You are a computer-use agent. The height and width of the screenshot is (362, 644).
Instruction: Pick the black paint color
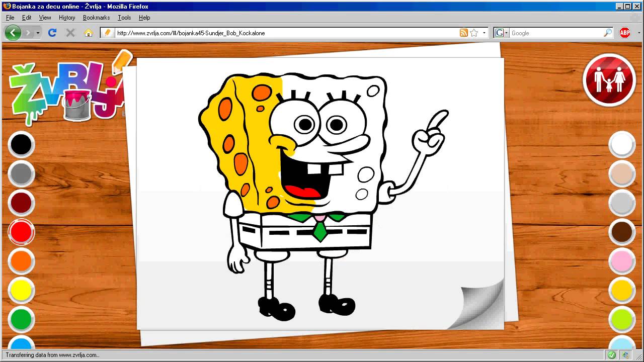[x=21, y=145]
